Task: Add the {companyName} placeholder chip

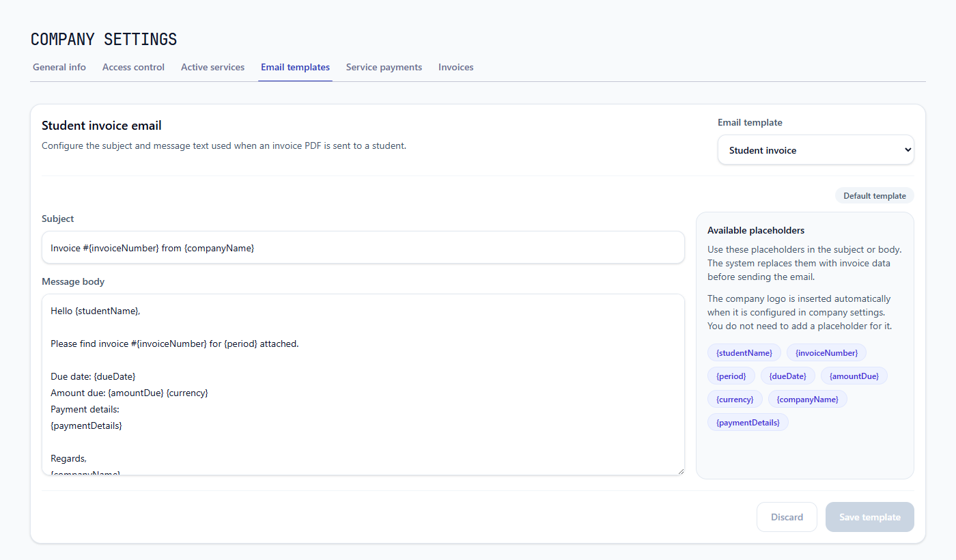Action: 807,400
